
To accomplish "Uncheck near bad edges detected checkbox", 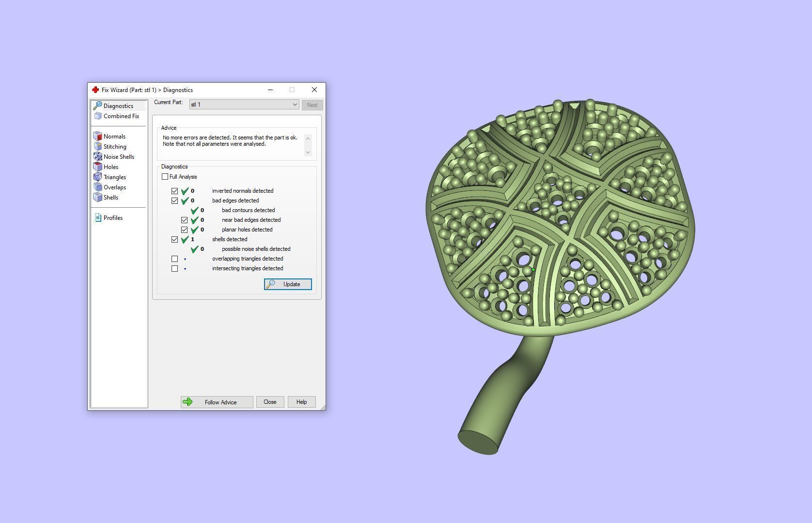I will 185,220.
